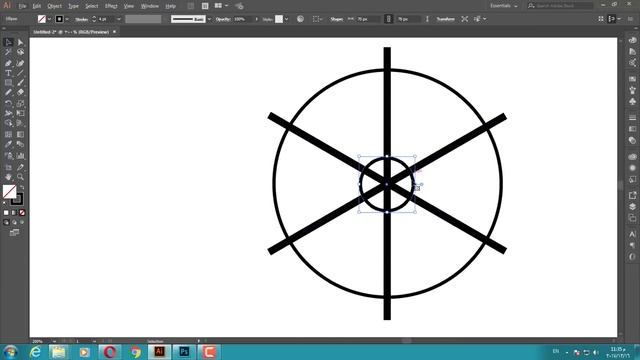
Task: Toggle constrain width and height proportions
Action: coord(389,19)
